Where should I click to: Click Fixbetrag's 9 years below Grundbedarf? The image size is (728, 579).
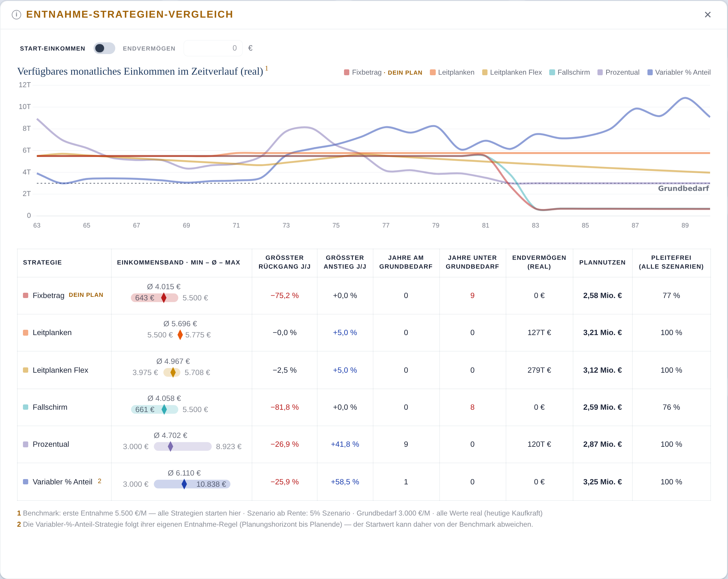coord(472,295)
